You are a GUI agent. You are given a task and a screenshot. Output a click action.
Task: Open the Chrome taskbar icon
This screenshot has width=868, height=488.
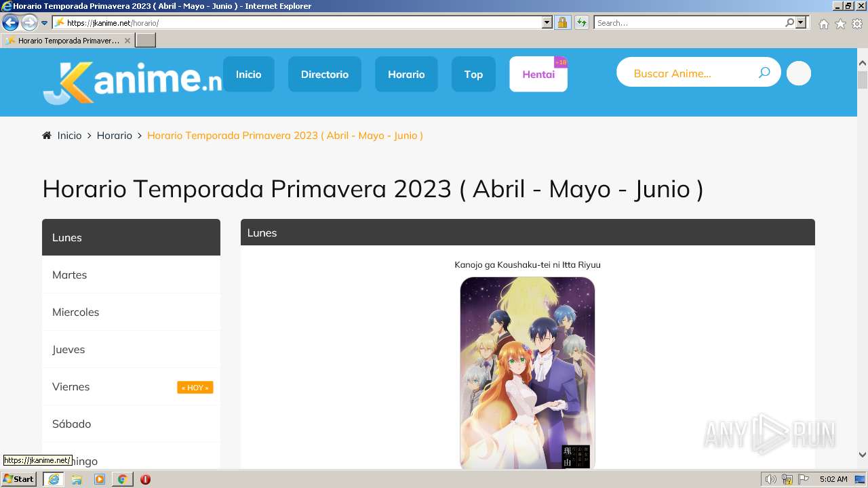point(122,479)
